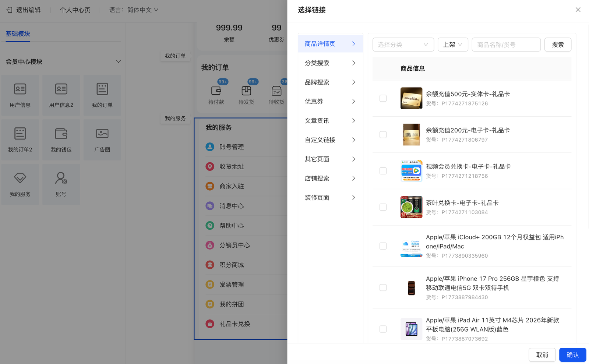The height and width of the screenshot is (364, 589).
Task: Click the 用户信息 module icon
Action: (x=20, y=89)
